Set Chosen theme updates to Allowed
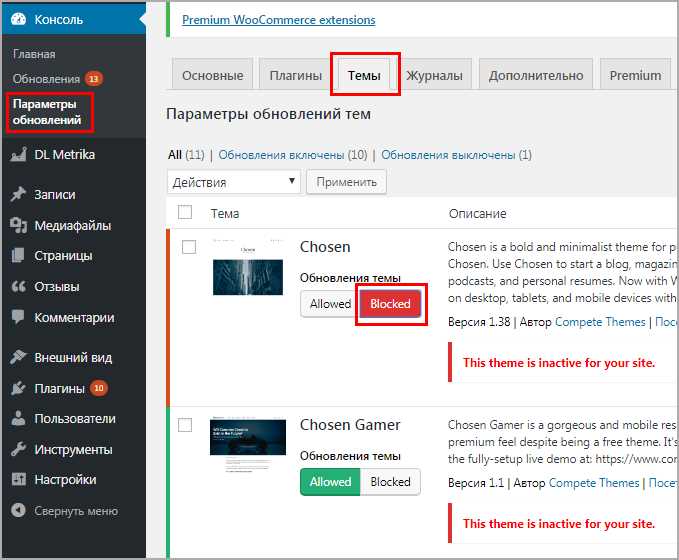The image size is (679, 560). click(x=330, y=304)
